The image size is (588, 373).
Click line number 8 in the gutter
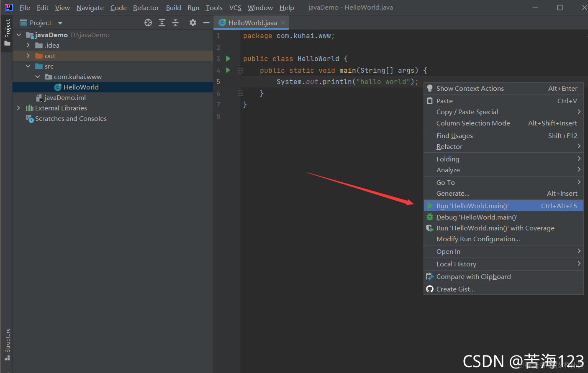[218, 116]
